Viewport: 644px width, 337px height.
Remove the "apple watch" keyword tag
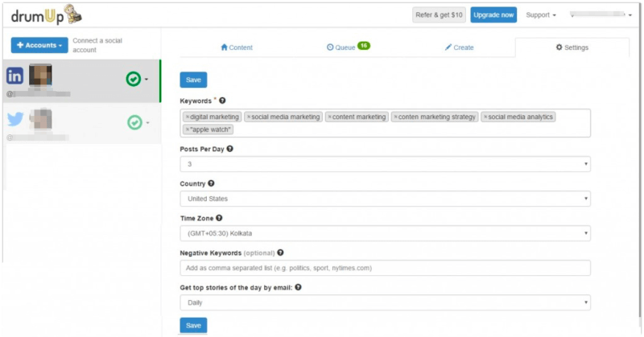pos(187,129)
